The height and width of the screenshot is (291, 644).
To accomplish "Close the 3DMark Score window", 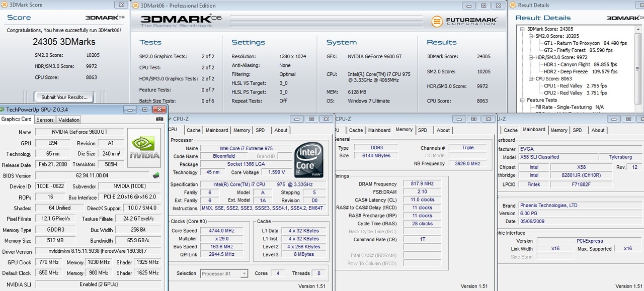I will 121,5.
